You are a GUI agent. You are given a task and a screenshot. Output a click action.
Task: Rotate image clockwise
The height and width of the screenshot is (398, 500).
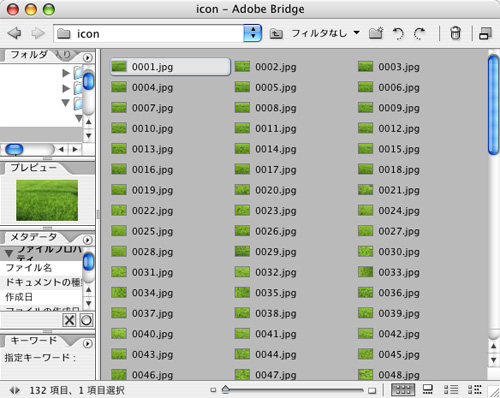coord(419,33)
